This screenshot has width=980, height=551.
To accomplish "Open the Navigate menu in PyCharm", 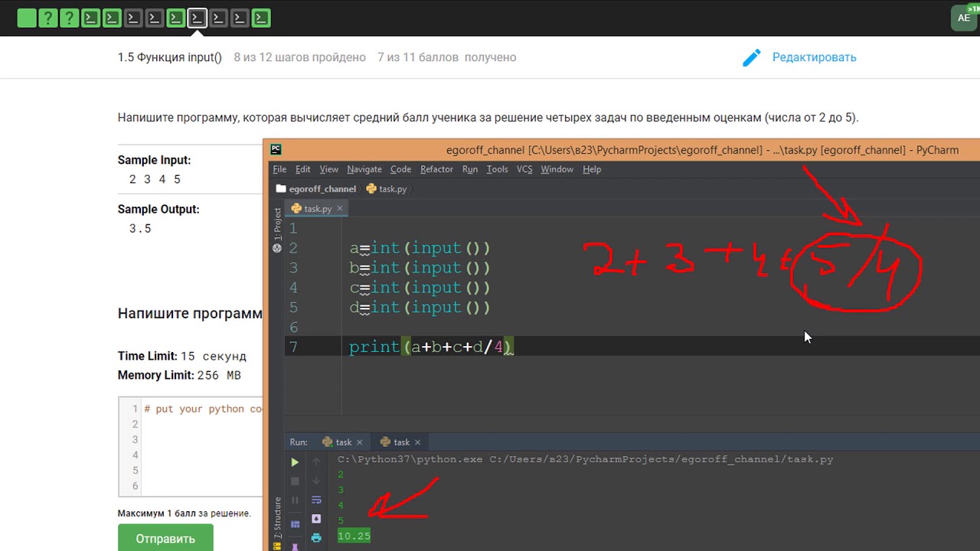I will click(x=364, y=169).
